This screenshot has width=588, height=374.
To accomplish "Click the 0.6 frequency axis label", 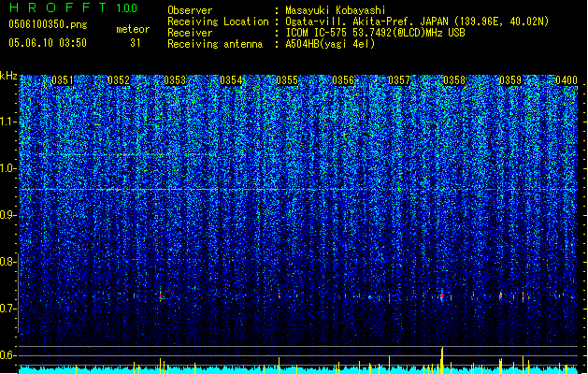I will 7,355.
